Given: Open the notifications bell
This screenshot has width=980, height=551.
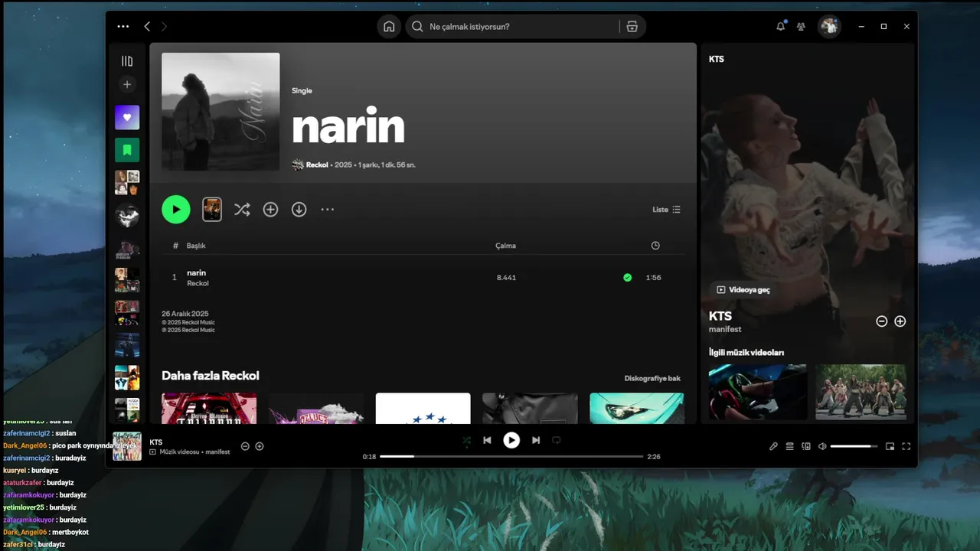Looking at the screenshot, I should (780, 26).
